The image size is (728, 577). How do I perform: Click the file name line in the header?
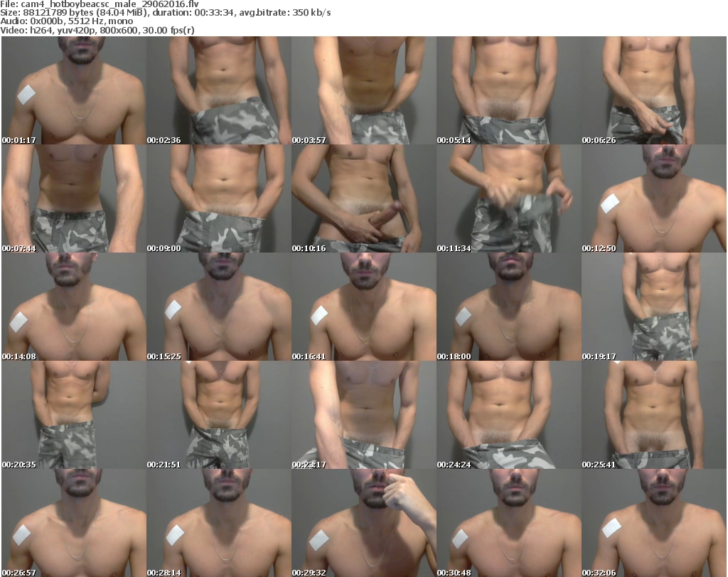click(x=100, y=4)
